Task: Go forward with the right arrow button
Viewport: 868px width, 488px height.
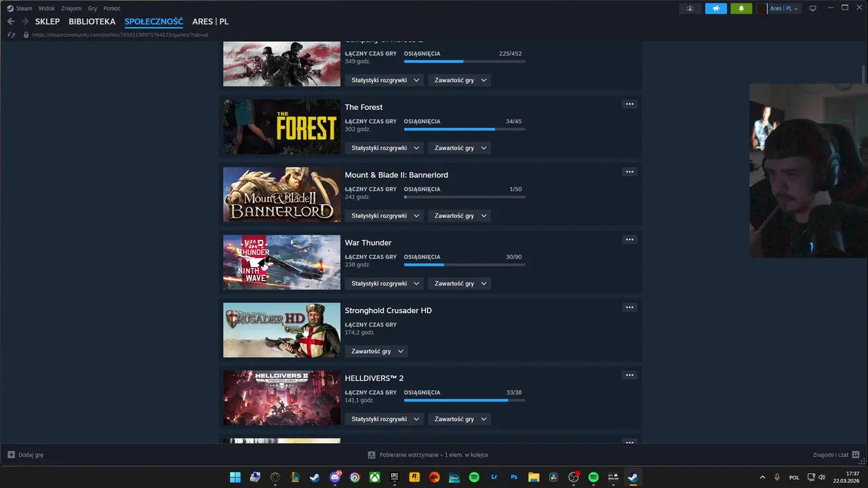Action: point(25,22)
